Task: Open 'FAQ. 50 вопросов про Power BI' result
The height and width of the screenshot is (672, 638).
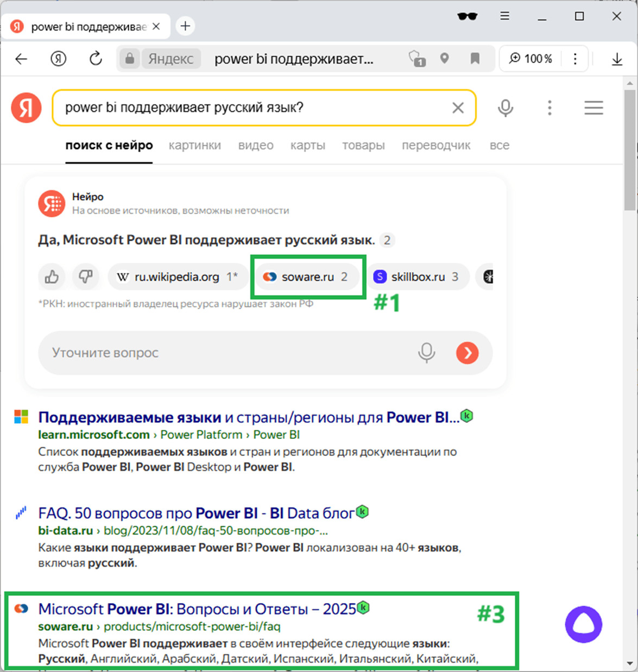Action: pyautogui.click(x=196, y=513)
